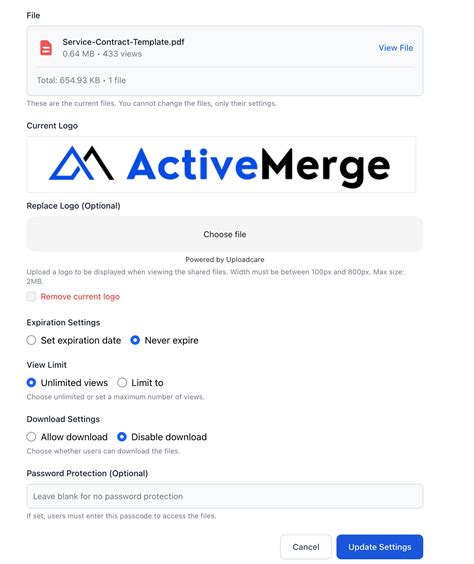
Task: Click the ActiveMerge logo text
Action: (x=258, y=167)
